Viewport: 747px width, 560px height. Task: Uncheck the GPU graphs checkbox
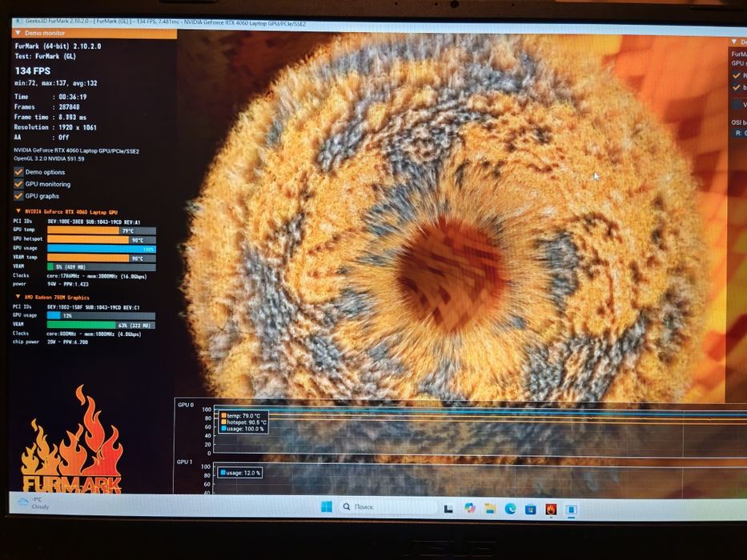pyautogui.click(x=18, y=196)
